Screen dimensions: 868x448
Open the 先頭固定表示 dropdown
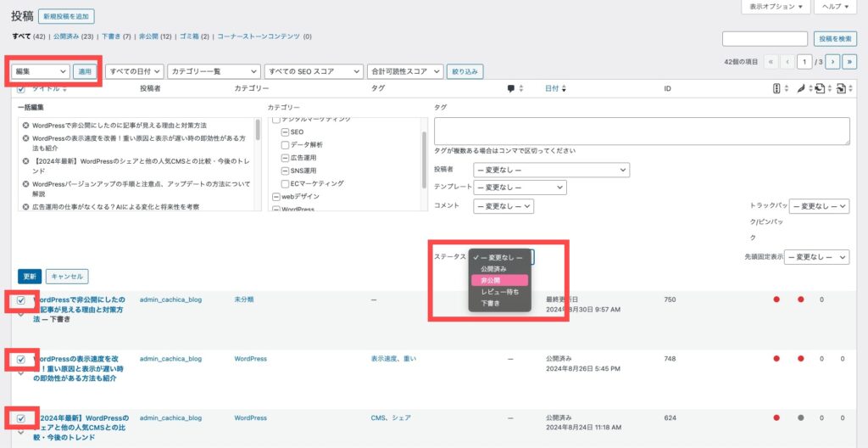click(x=816, y=257)
